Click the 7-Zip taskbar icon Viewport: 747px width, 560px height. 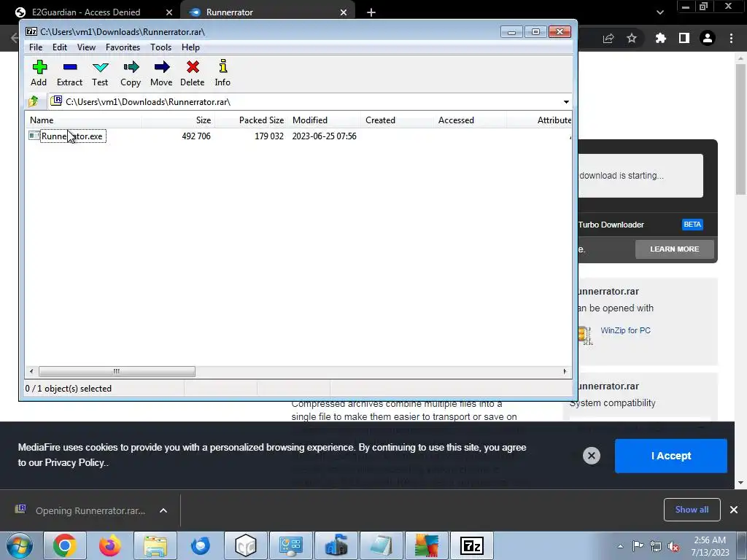click(x=472, y=545)
